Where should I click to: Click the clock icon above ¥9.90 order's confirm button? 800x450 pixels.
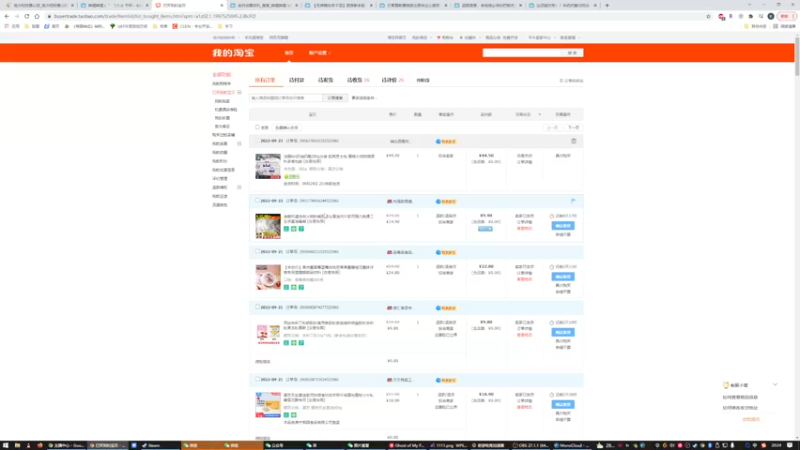(x=552, y=216)
